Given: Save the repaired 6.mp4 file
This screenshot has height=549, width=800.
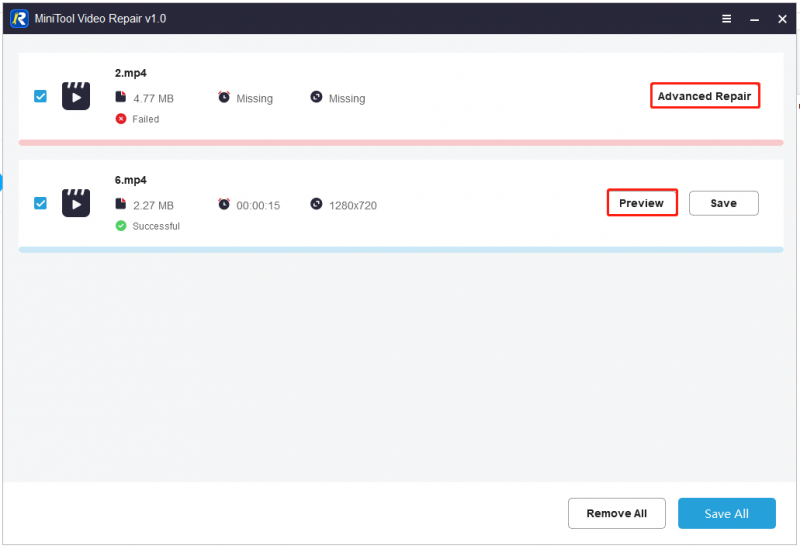Looking at the screenshot, I should [x=723, y=203].
